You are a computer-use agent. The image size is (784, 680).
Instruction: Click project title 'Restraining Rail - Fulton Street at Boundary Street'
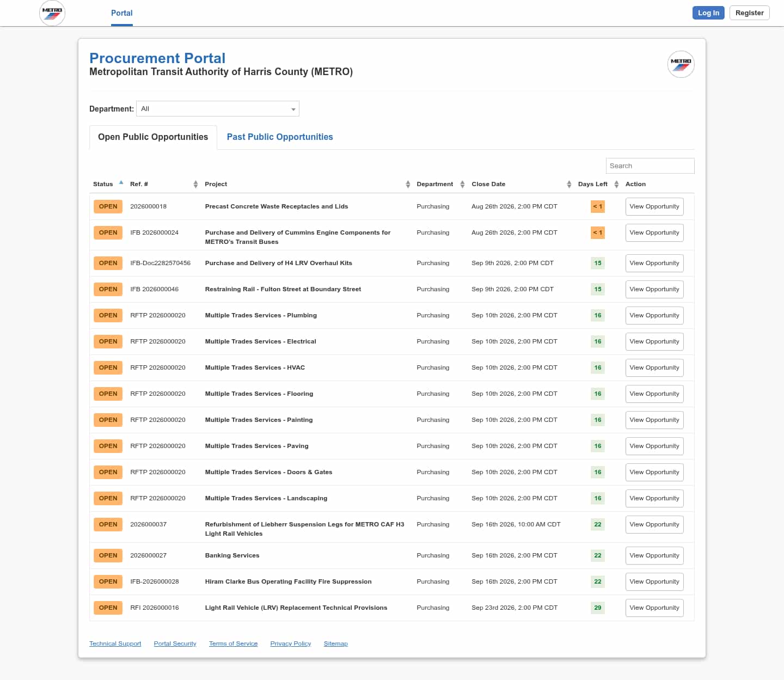click(x=283, y=290)
